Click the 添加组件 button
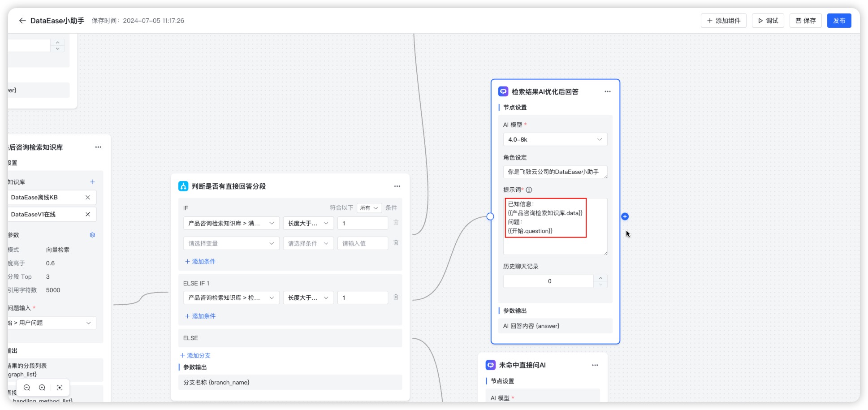 pos(723,21)
